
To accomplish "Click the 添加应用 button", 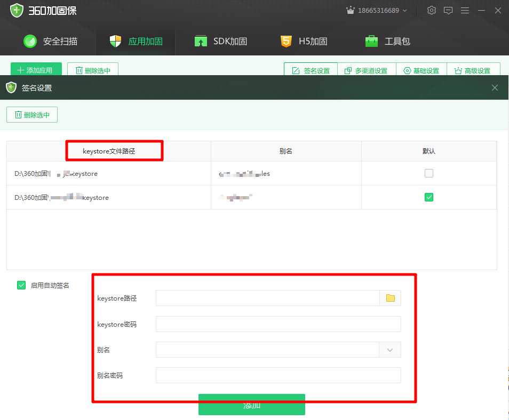I will tap(36, 69).
